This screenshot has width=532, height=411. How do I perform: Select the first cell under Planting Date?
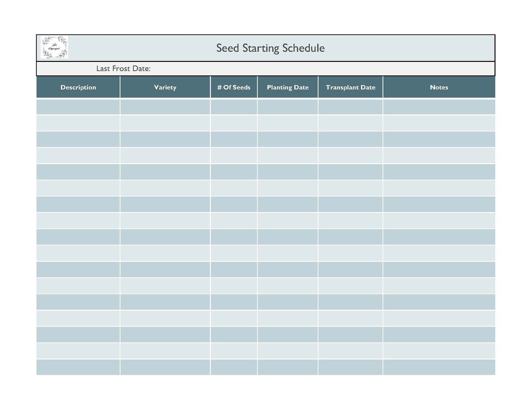(x=288, y=107)
